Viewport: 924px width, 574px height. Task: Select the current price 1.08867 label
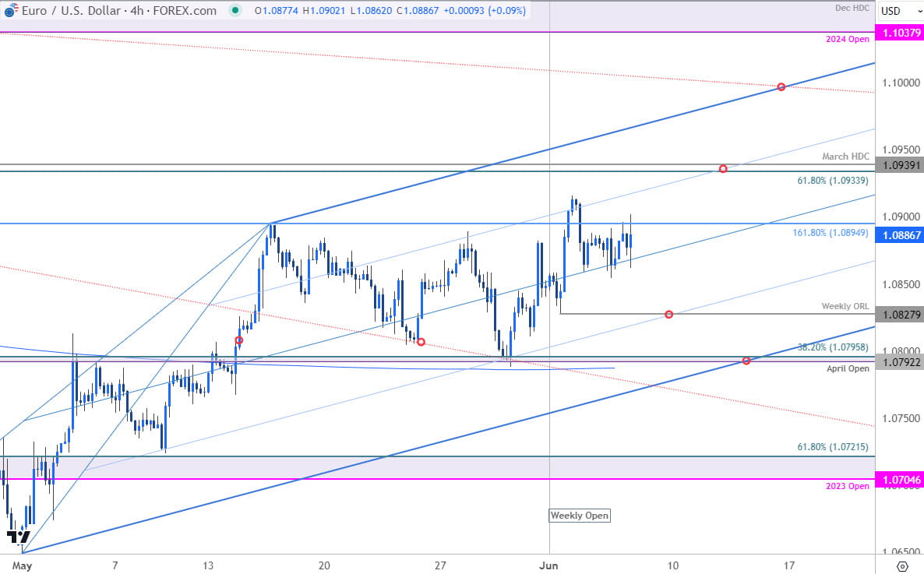[x=900, y=235]
